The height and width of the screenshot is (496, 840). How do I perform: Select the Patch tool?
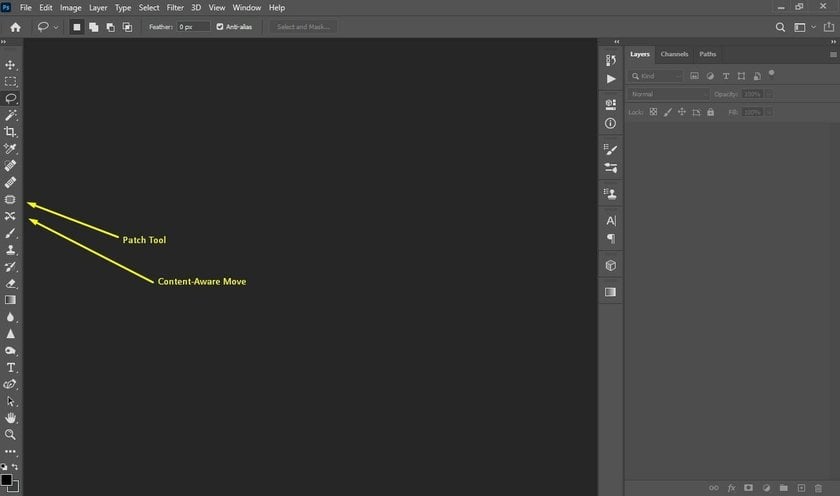point(10,199)
